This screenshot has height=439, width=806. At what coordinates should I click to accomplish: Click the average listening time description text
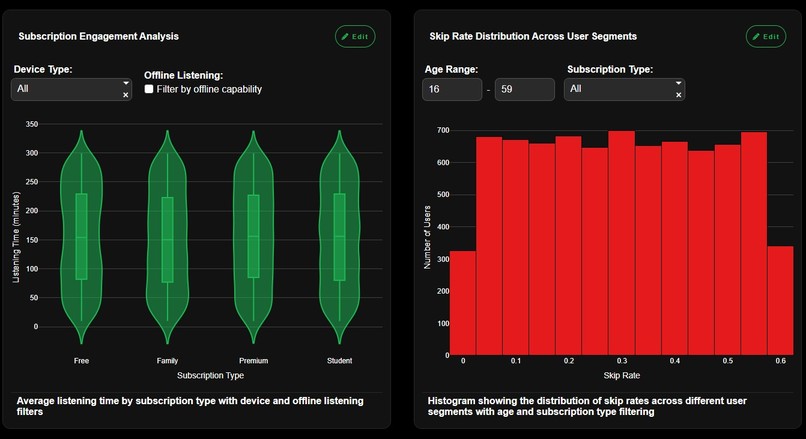point(190,406)
